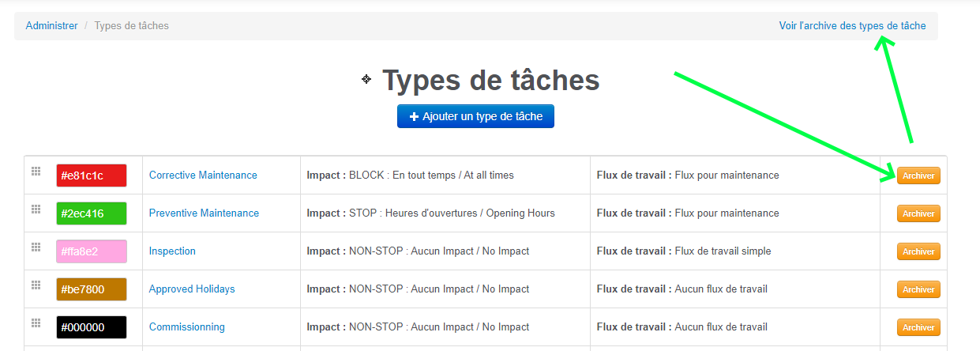
Task: Open the Corrective Maintenance task type link
Action: point(203,175)
